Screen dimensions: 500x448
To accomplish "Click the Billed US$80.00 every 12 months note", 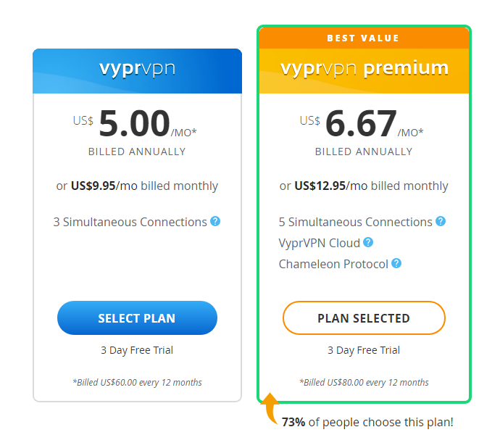I will pos(364,382).
